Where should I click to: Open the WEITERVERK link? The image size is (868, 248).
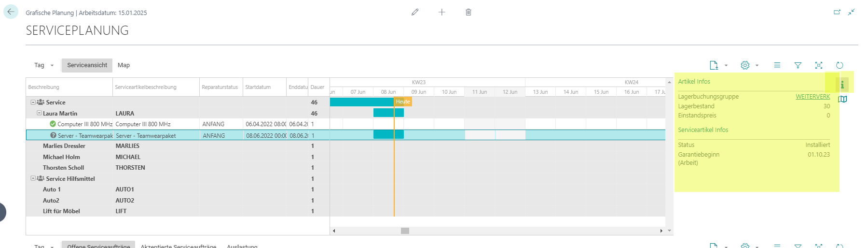pyautogui.click(x=813, y=97)
